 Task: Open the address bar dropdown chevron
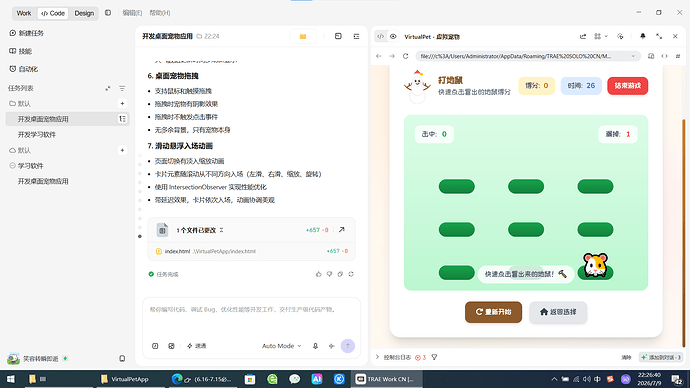point(633,56)
